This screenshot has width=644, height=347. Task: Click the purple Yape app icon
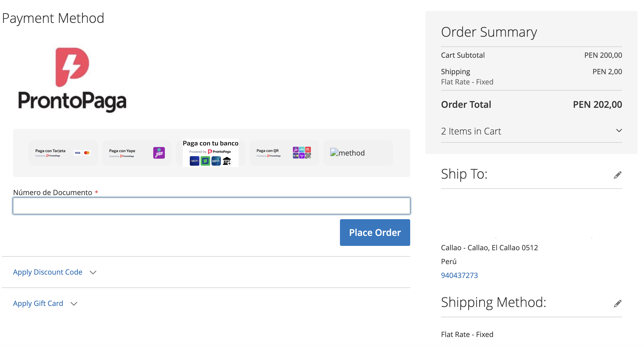click(x=159, y=153)
